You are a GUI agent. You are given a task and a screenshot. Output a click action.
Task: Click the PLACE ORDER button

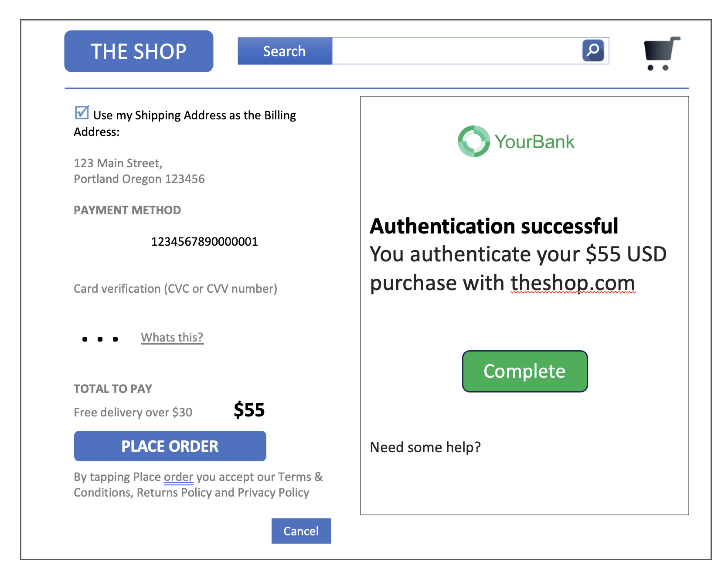tap(170, 446)
